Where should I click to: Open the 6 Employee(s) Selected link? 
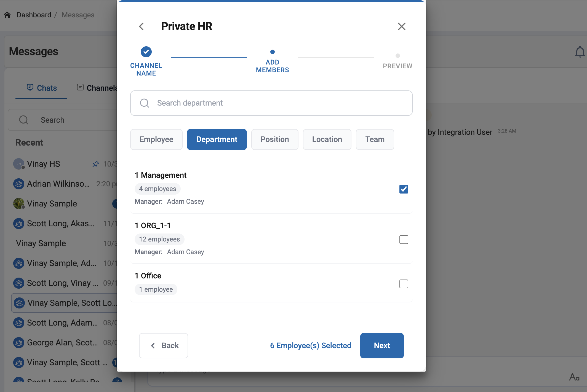pyautogui.click(x=310, y=346)
